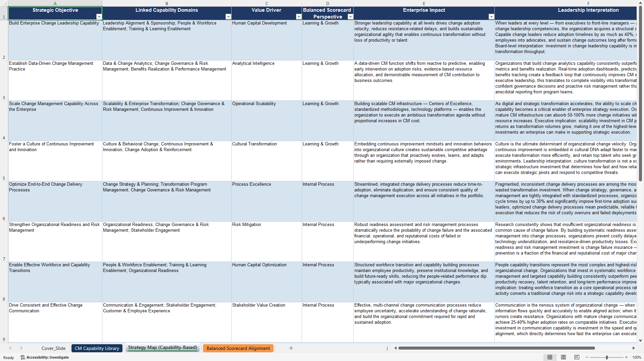Select the 'Stakeholder Value Creation' cell
The image size is (644, 361).
[x=266, y=322]
